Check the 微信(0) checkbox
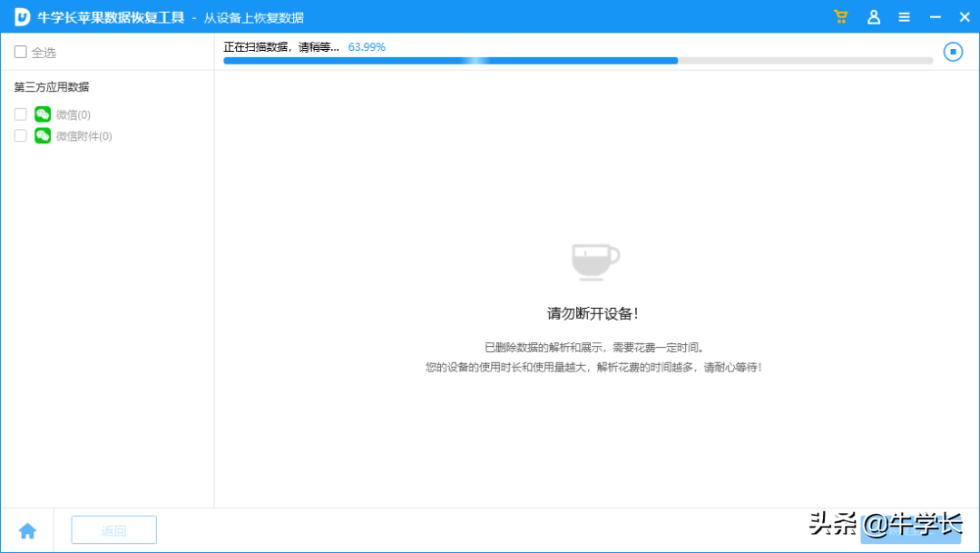The width and height of the screenshot is (980, 553). 20,114
